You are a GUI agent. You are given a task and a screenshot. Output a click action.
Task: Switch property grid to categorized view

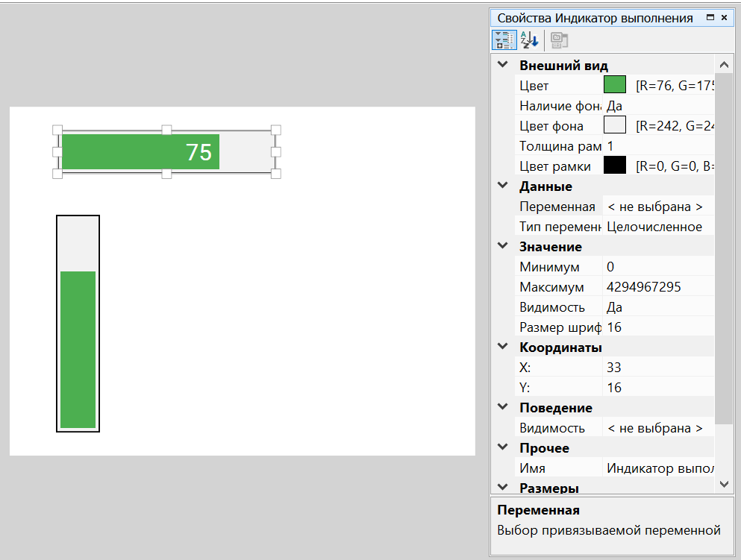[x=504, y=40]
